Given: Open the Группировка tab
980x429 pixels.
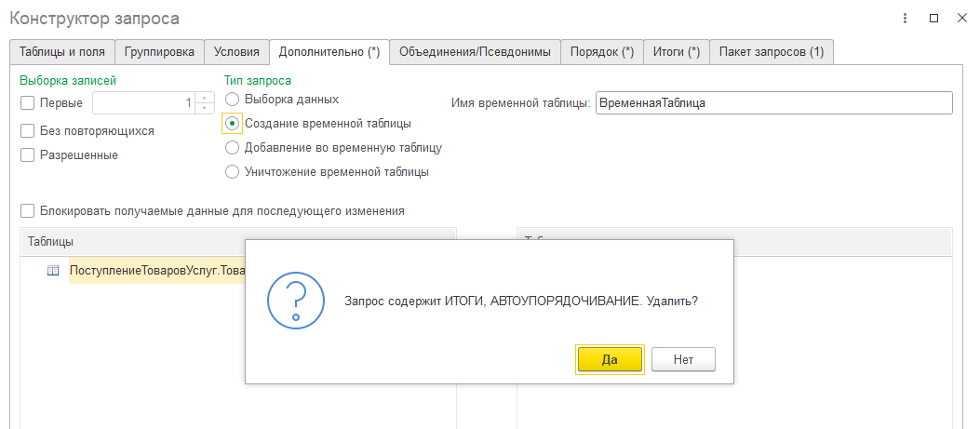Looking at the screenshot, I should pos(159,52).
